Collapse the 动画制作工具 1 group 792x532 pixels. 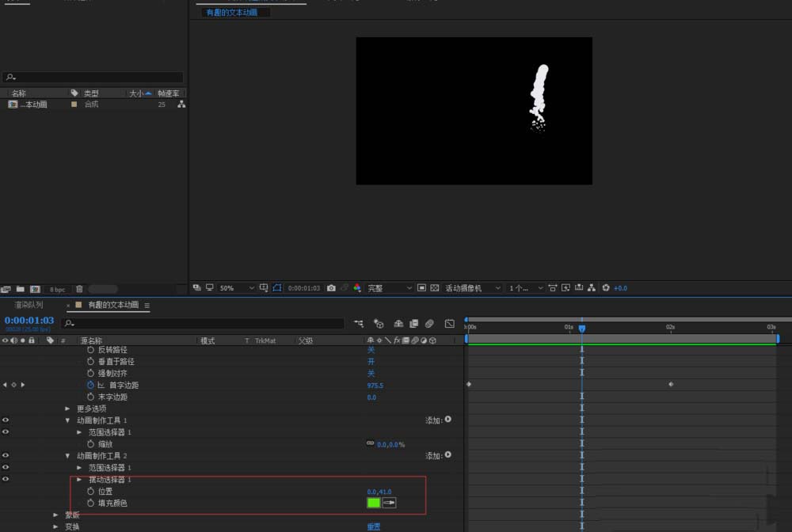tap(68, 420)
